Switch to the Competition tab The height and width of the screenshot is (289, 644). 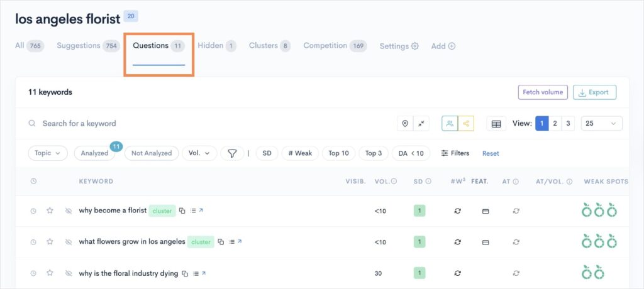[335, 46]
